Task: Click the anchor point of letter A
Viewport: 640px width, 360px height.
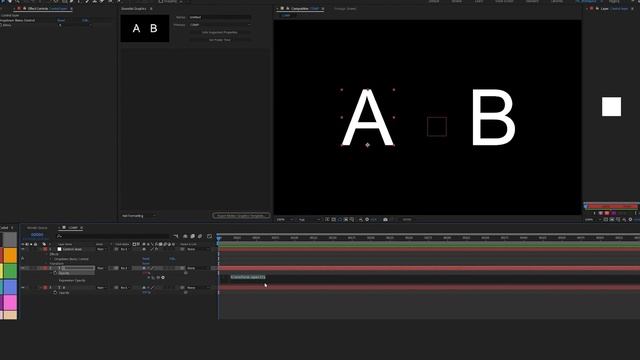Action: coord(367,145)
